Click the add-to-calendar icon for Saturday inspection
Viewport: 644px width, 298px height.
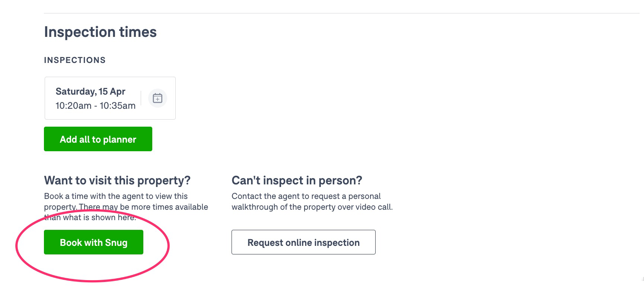tap(157, 98)
